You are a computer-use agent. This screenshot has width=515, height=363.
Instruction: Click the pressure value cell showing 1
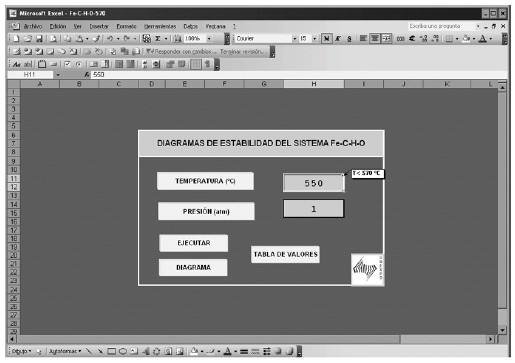pos(313,209)
